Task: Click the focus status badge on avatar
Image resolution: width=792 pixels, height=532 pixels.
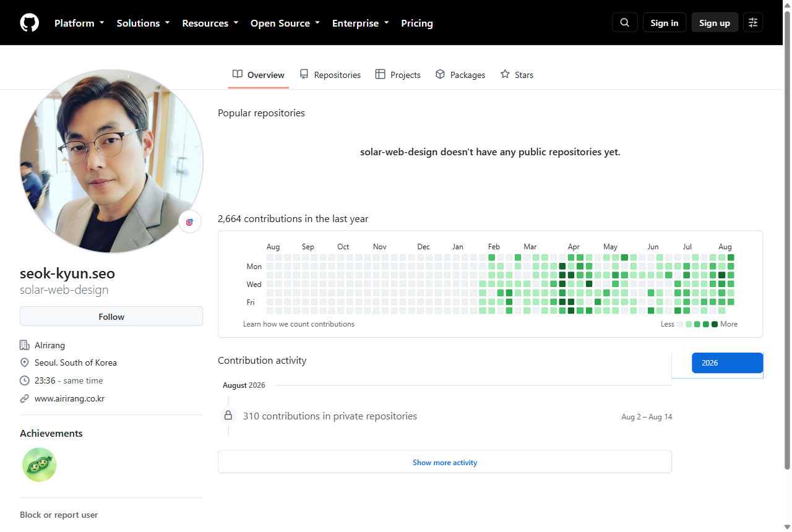Action: click(x=190, y=222)
